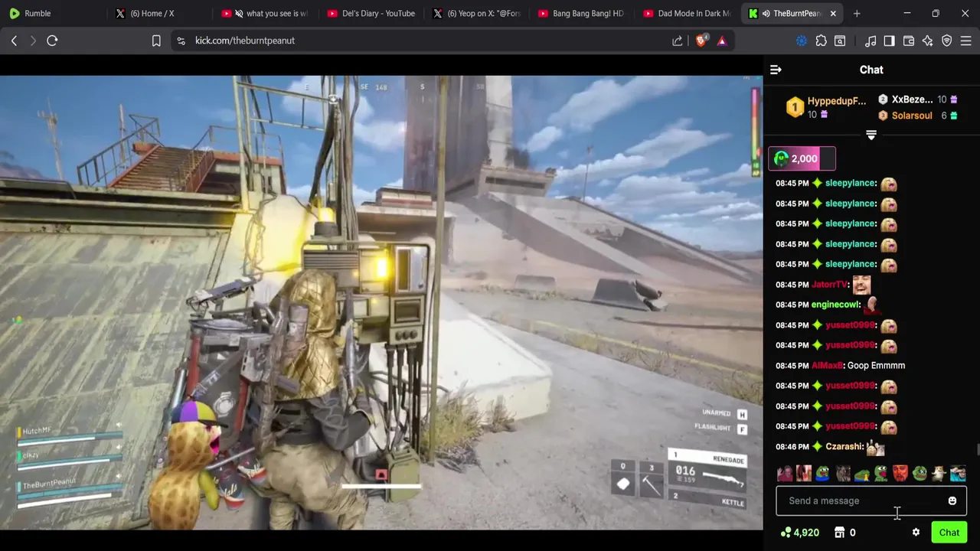This screenshot has width=980, height=551.
Task: Close the TheBurntPeanut tab
Action: pos(833,13)
